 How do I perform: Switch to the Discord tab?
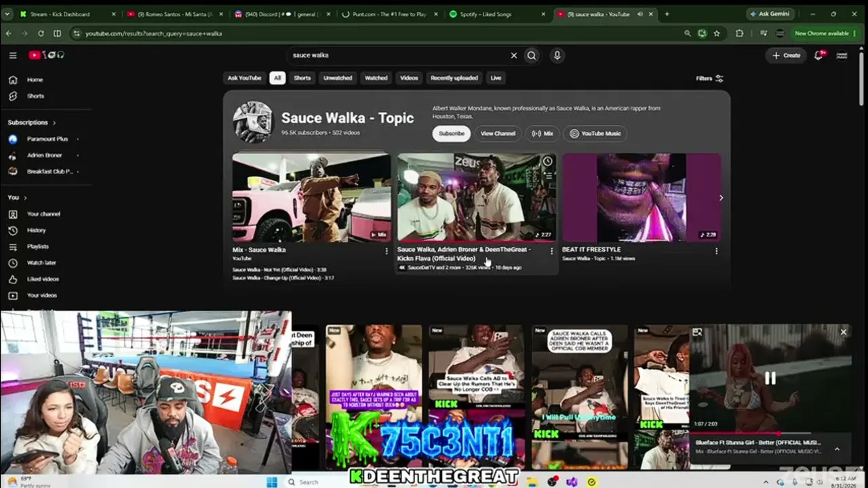point(282,14)
